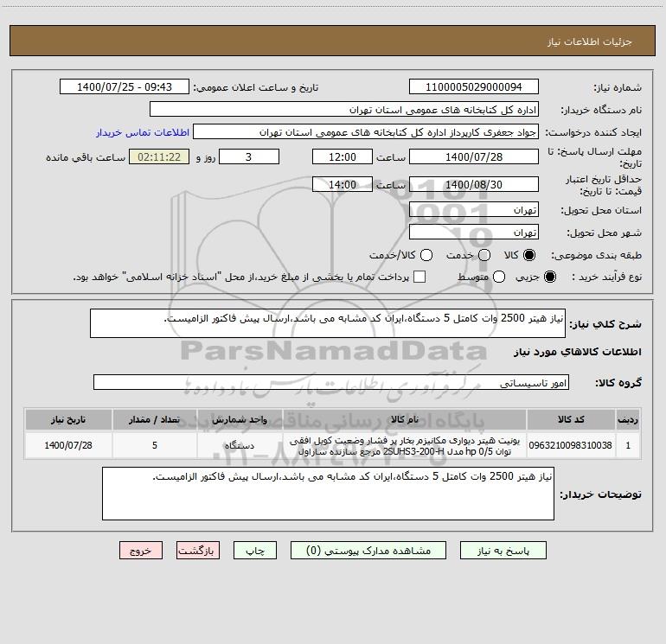Click the deadline time 12:00 field

tap(343, 156)
